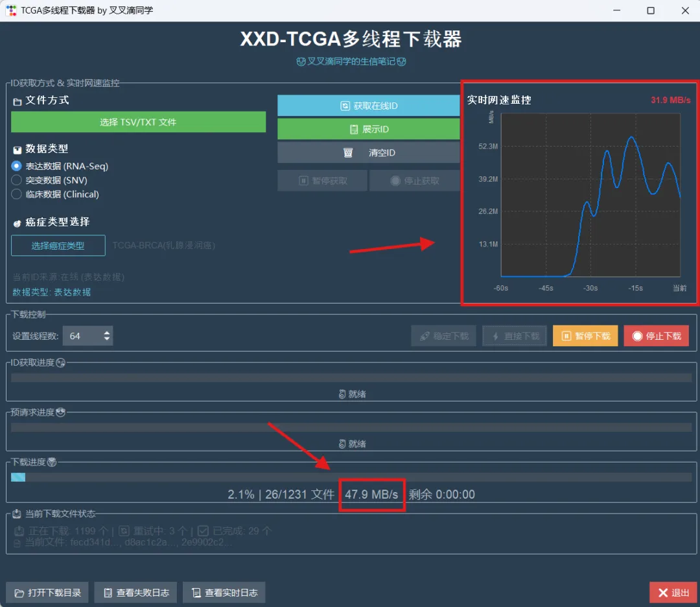Click the orange 暂停下载 button

pyautogui.click(x=585, y=336)
